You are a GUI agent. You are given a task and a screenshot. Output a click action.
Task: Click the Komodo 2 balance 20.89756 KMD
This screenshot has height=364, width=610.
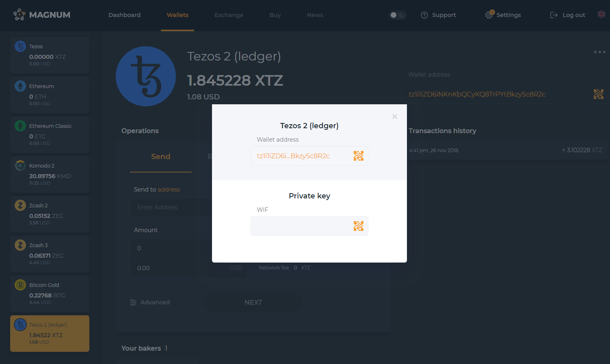tap(50, 176)
